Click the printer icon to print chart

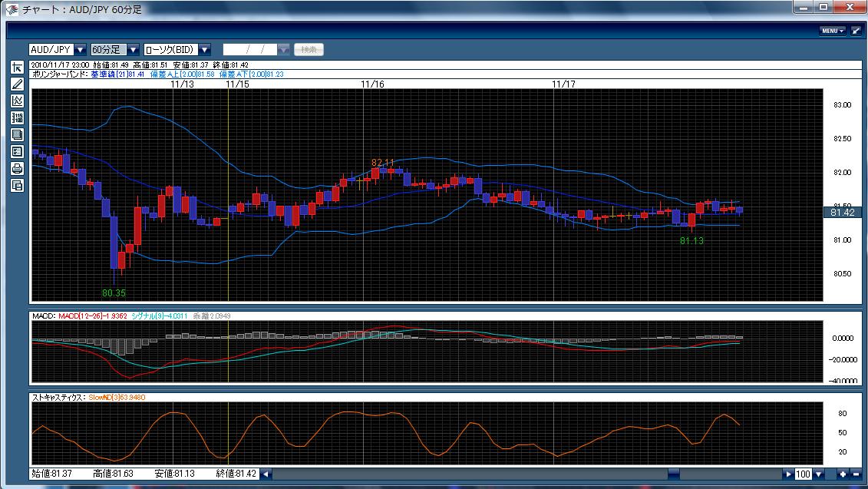click(17, 168)
